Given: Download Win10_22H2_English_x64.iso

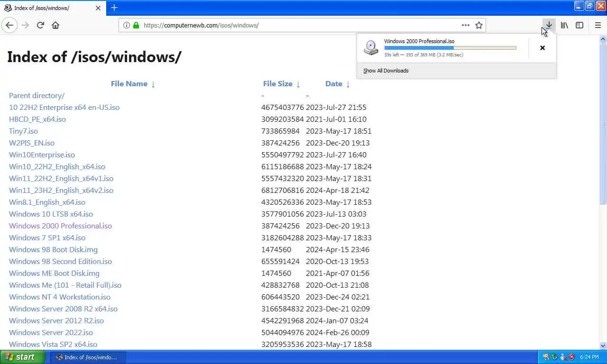Looking at the screenshot, I should click(x=57, y=166).
